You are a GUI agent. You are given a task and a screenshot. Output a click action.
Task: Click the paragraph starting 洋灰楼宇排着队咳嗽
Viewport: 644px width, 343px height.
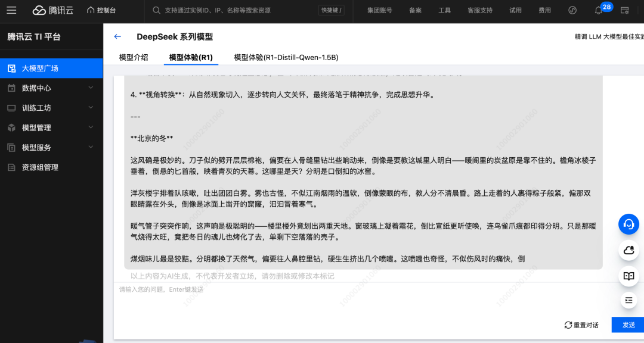click(361, 198)
